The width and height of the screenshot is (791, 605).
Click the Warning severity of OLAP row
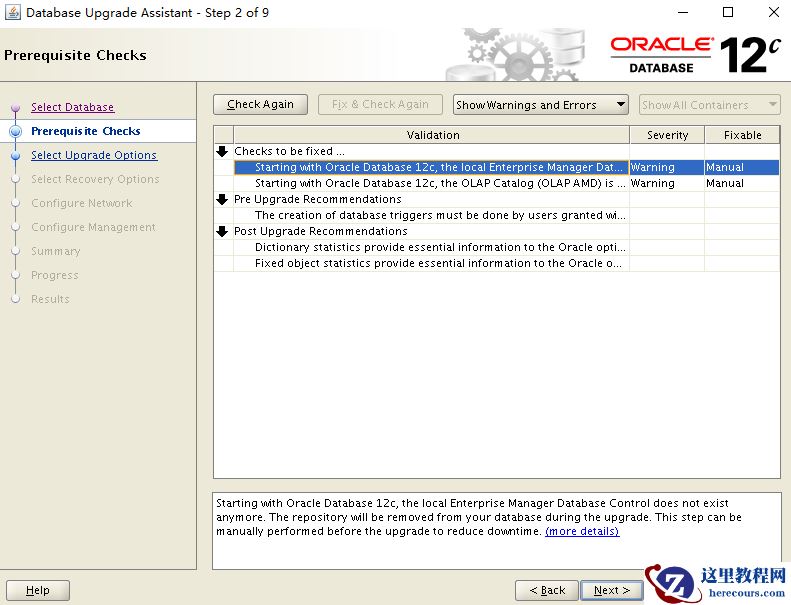click(x=666, y=183)
